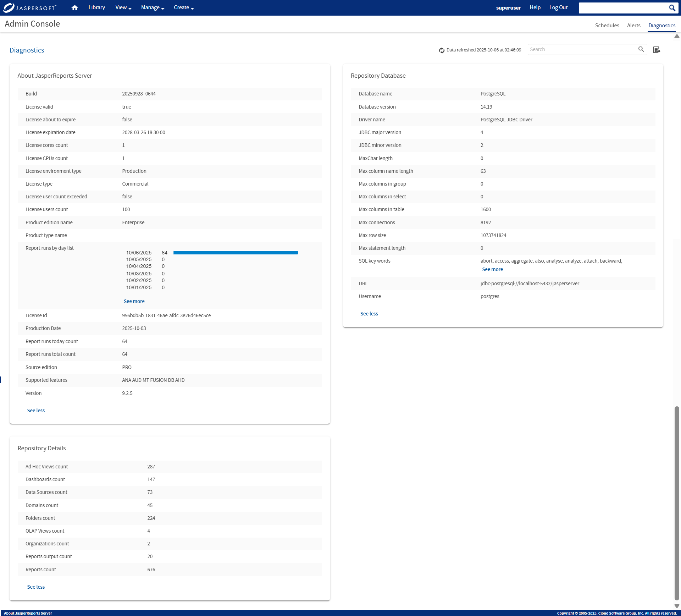Screen dimensions: 681x616
Task: Click the Diagnostics heading link
Action: (27, 50)
